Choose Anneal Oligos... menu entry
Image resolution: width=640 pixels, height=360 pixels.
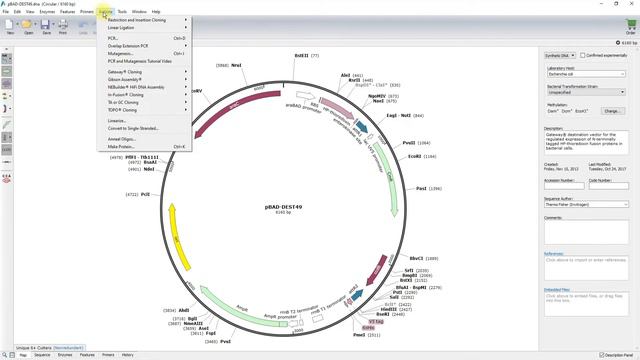pyautogui.click(x=144, y=139)
